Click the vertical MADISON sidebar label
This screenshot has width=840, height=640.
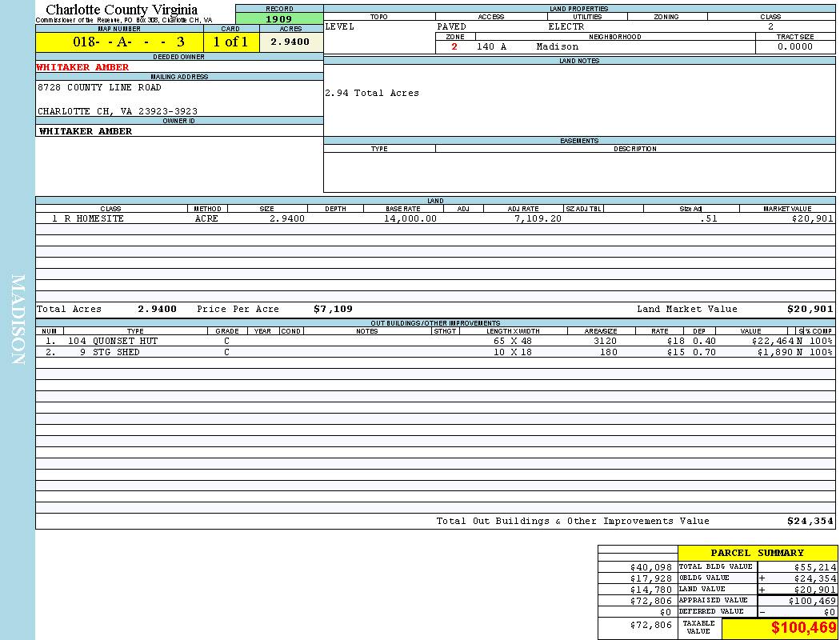[18, 320]
